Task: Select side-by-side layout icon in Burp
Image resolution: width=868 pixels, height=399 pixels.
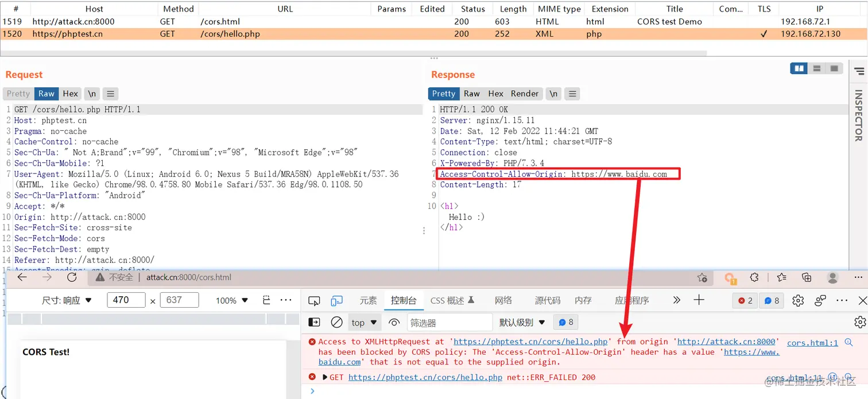Action: (x=799, y=69)
